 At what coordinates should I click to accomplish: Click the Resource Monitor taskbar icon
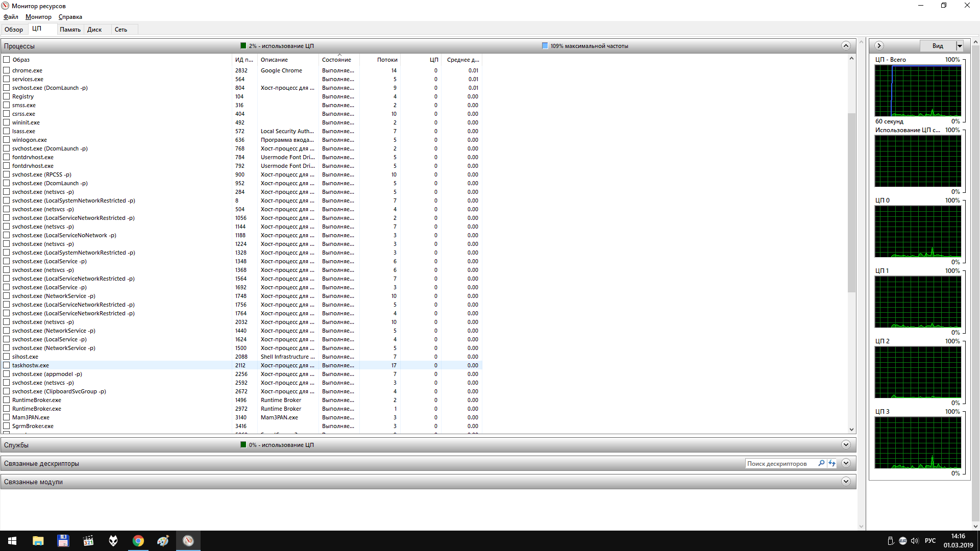(188, 541)
